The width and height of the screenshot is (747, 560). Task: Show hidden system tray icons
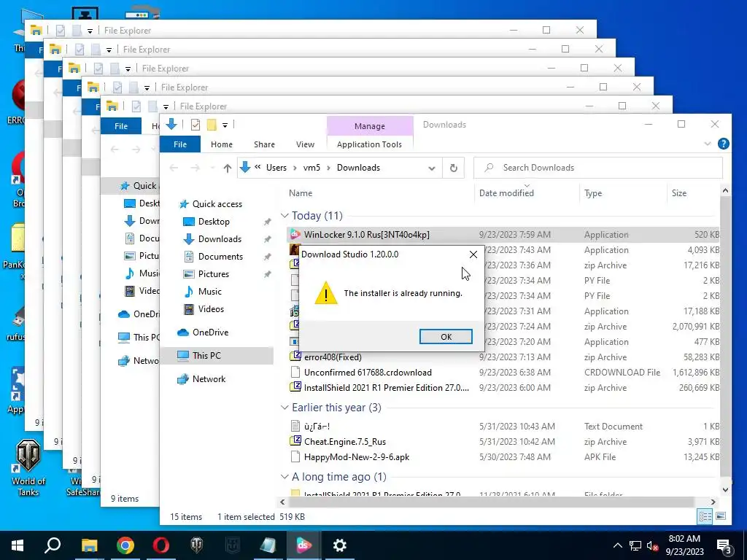tap(617, 545)
